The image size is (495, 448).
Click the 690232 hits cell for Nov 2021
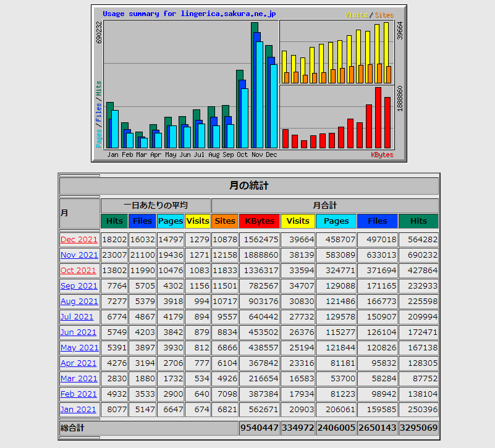[x=418, y=255]
